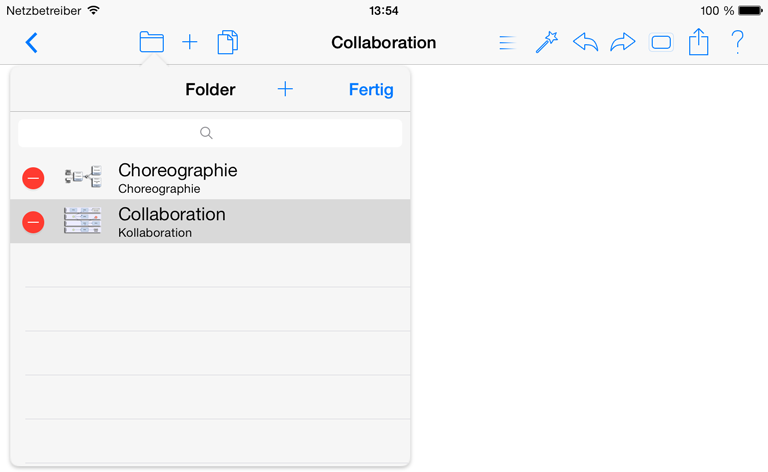Select the Collaboration document row
768x472 pixels.
[210, 221]
